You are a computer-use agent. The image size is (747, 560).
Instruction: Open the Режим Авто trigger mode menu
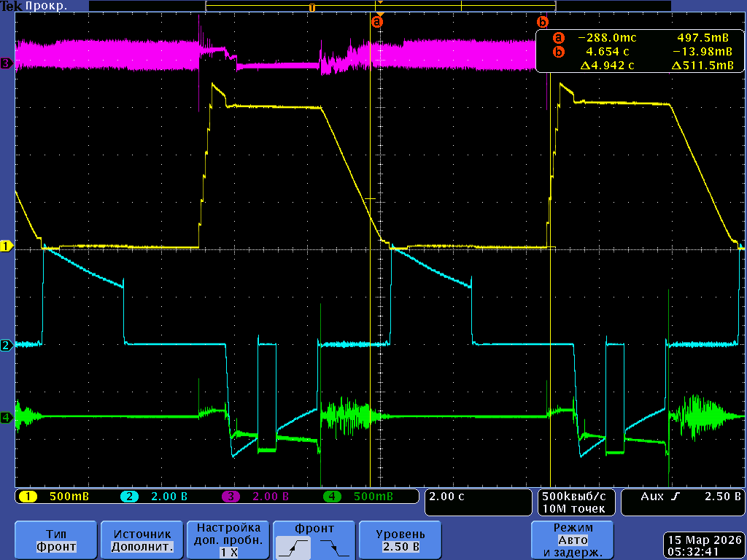point(573,540)
